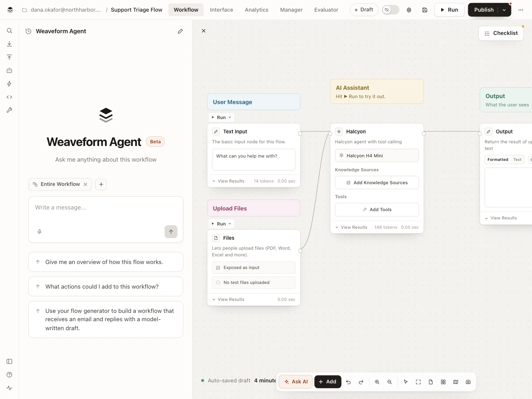Redo the last canvas action
532x399 pixels.
click(x=361, y=382)
